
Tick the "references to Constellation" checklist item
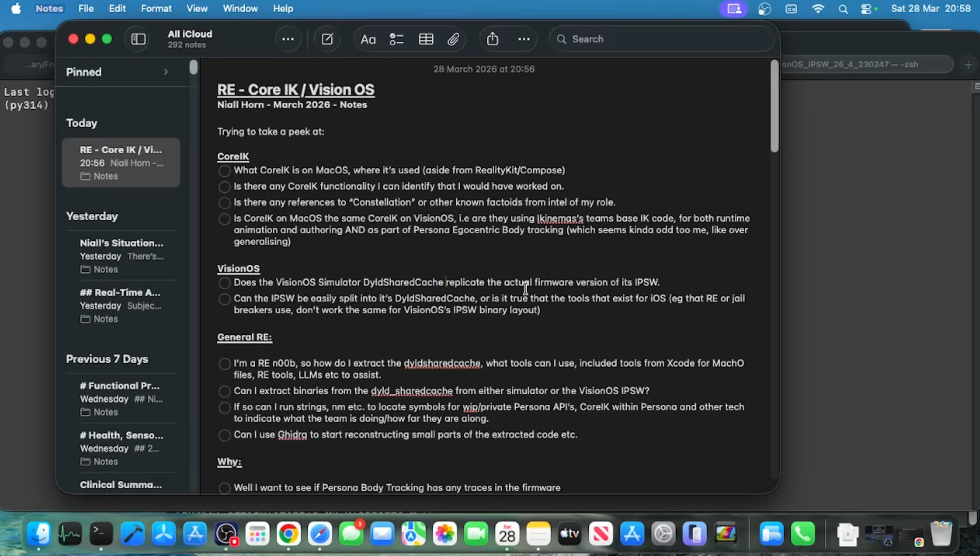click(224, 203)
